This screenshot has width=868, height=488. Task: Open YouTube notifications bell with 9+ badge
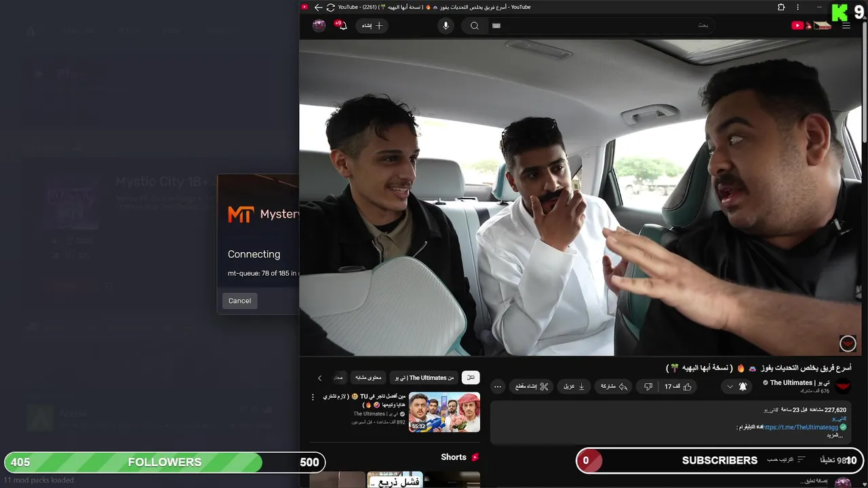click(341, 26)
